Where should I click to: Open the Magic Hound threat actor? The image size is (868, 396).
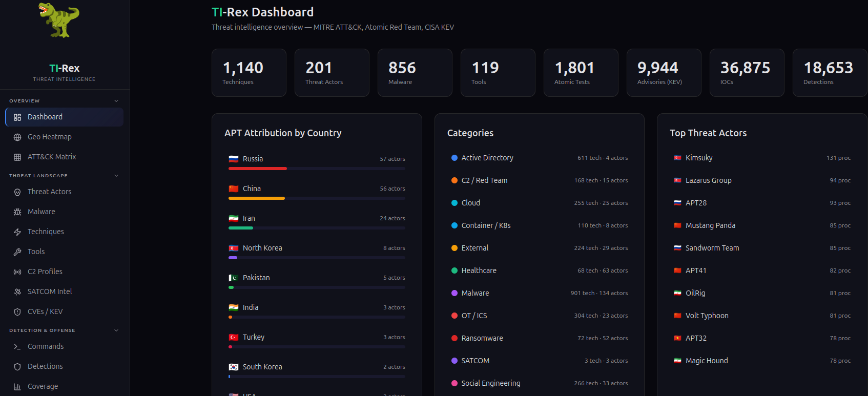click(762, 361)
